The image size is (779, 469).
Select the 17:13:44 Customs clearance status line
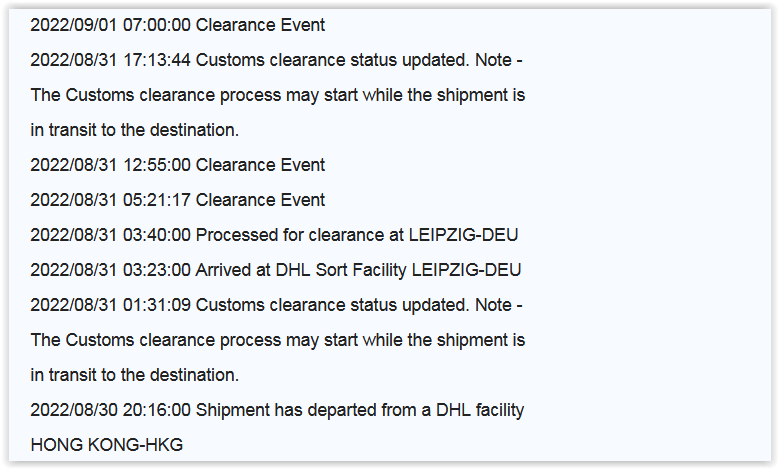coord(276,60)
